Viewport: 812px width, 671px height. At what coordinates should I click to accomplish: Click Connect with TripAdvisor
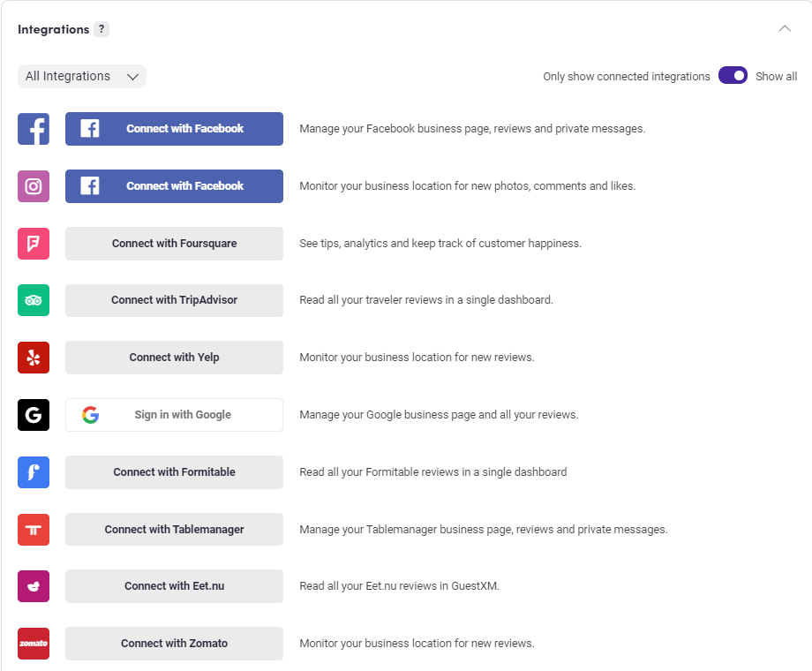[x=174, y=300]
